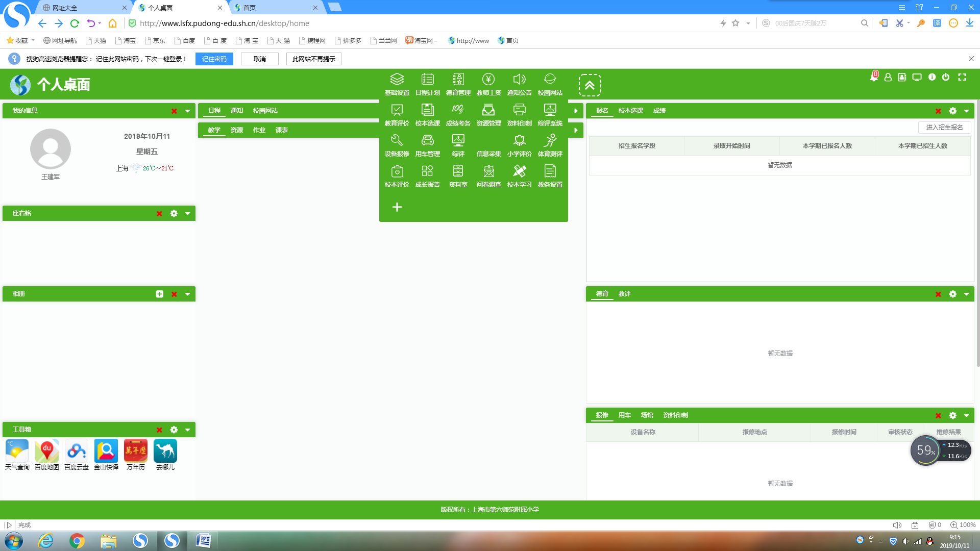
Task: Click the 记住密码 button
Action: click(x=214, y=59)
